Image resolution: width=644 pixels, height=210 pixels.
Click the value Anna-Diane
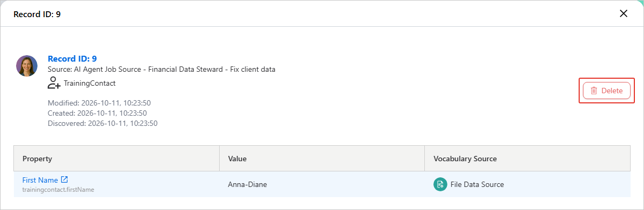point(248,184)
